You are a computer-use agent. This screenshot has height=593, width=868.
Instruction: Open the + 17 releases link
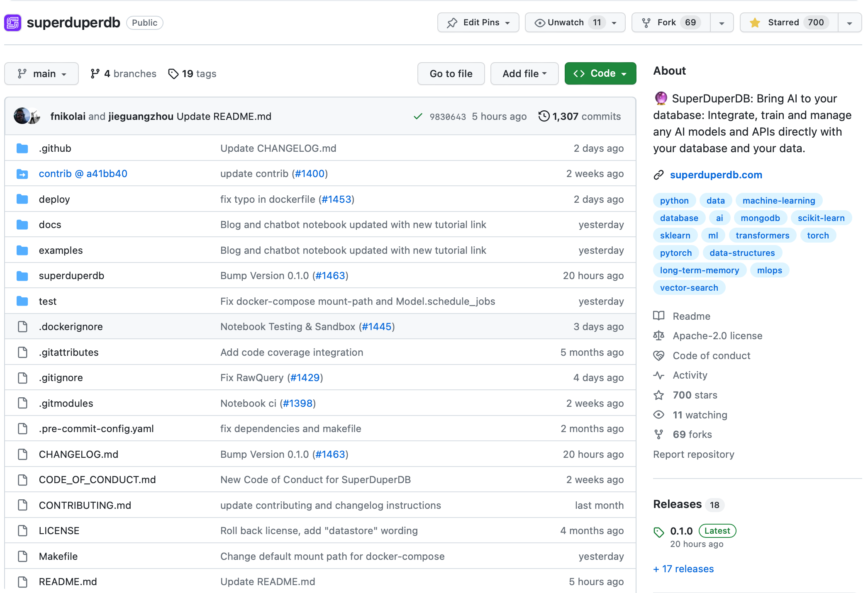coord(683,569)
